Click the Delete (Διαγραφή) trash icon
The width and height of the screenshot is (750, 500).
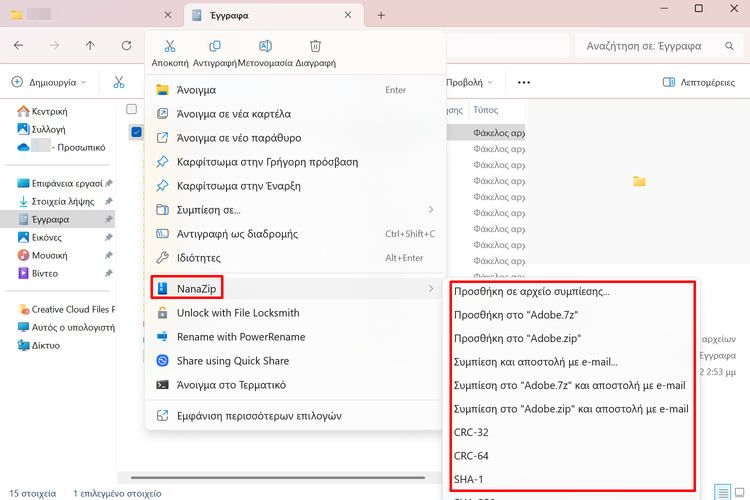315,46
